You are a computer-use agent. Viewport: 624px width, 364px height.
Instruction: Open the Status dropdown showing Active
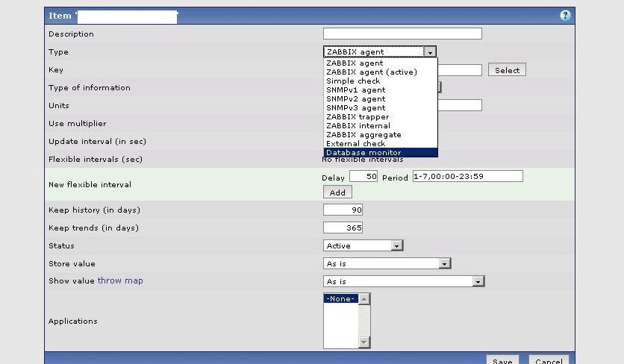363,245
